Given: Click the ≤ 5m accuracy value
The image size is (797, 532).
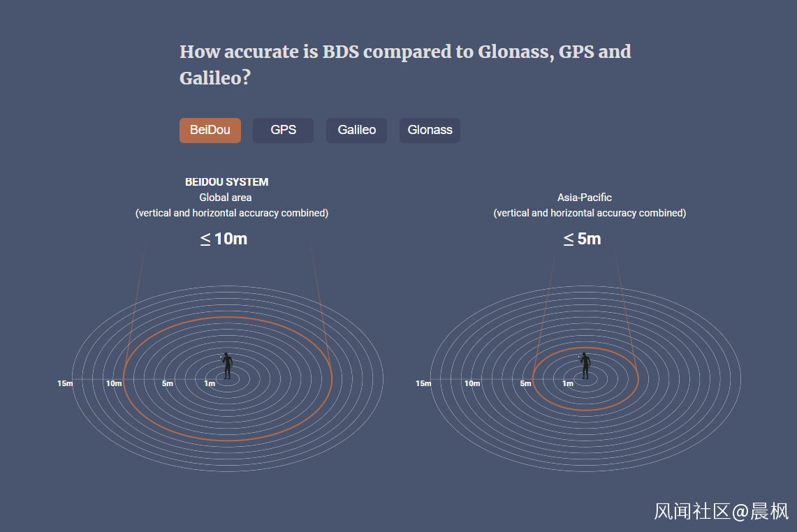Looking at the screenshot, I should pos(583,239).
